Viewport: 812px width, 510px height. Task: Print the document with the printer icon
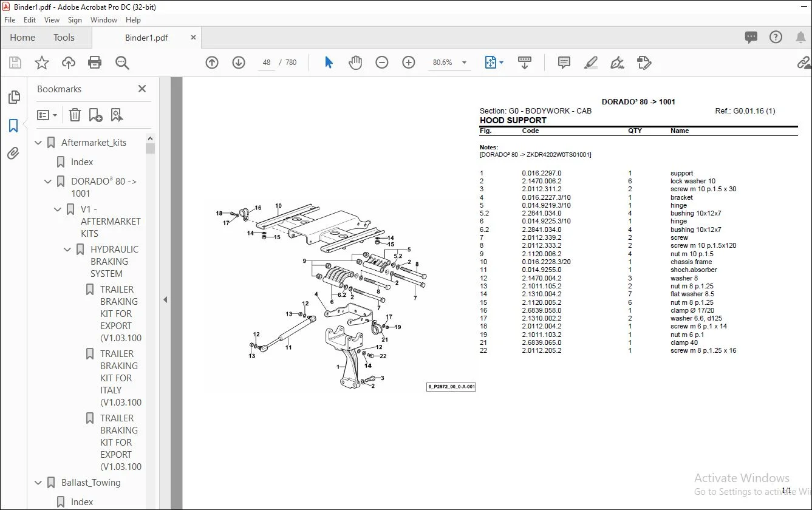(x=95, y=63)
